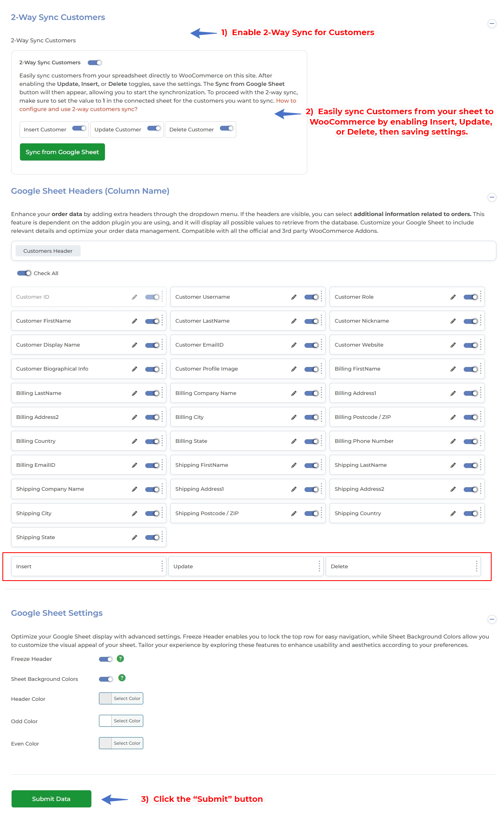This screenshot has height=821, width=504.
Task: Edit the Customer Biographical Info header
Action: click(x=134, y=369)
